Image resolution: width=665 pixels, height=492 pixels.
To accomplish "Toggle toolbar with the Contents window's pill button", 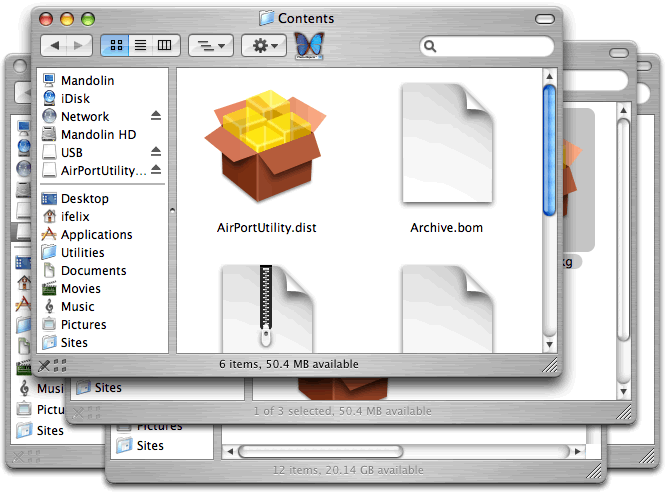I will coord(545,19).
